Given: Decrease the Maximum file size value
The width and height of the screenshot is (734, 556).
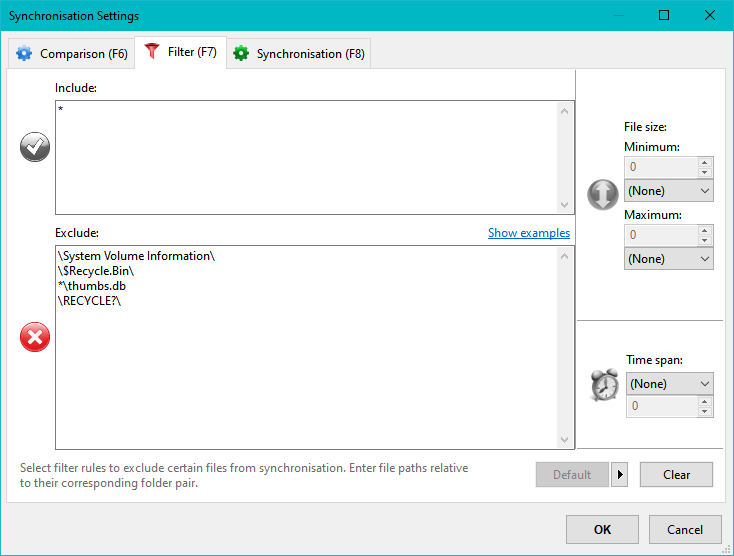Looking at the screenshot, I should click(x=705, y=241).
